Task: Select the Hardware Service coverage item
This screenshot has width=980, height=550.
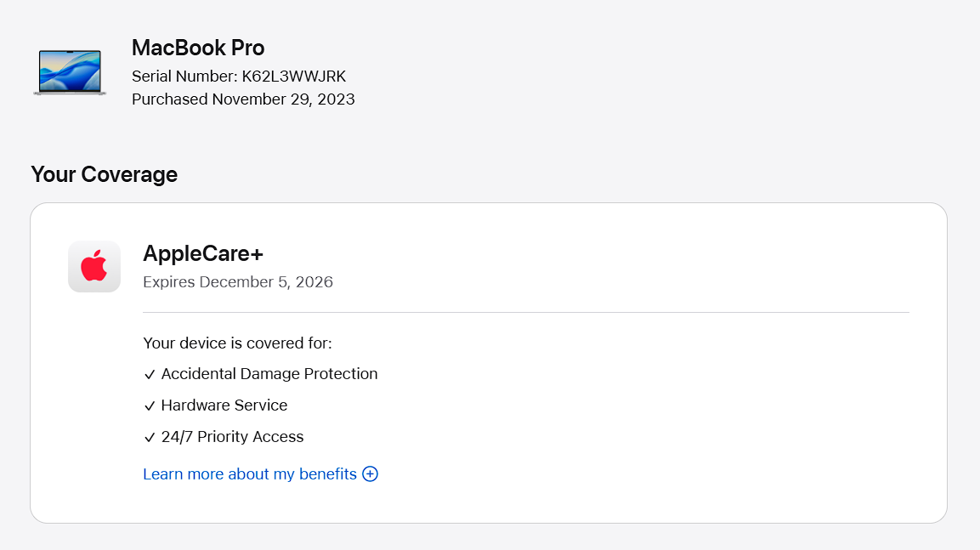Action: pyautogui.click(x=224, y=405)
